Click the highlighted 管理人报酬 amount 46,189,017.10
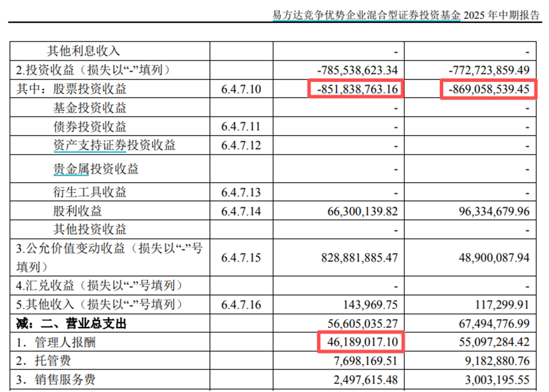This screenshot has width=549, height=392. (362, 342)
